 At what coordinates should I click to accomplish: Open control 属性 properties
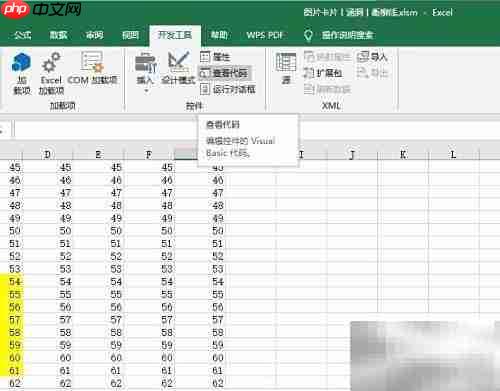[x=215, y=57]
